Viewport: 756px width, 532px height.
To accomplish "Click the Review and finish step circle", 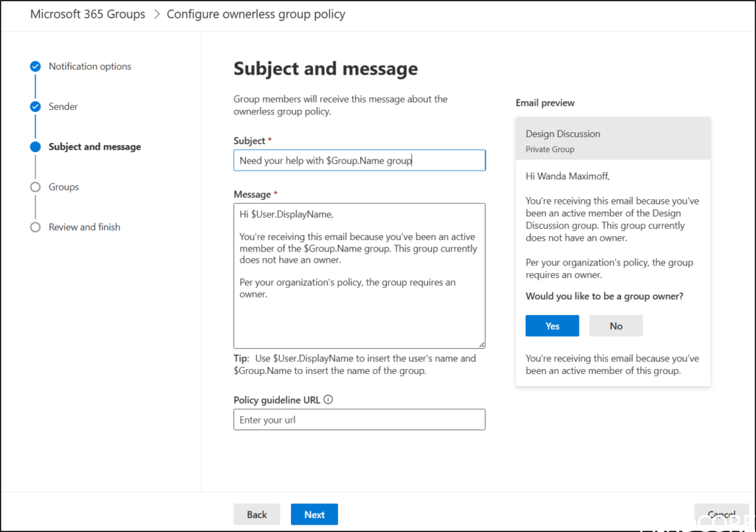I will click(35, 227).
